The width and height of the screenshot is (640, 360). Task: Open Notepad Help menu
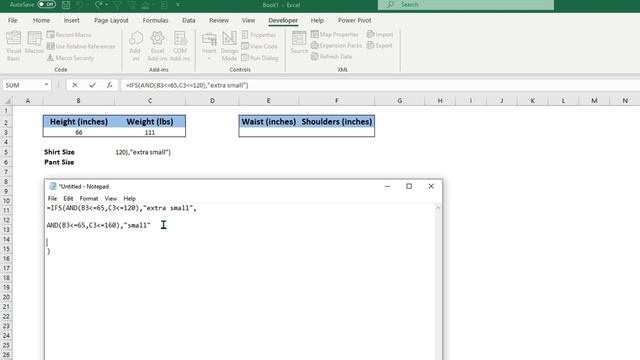click(129, 198)
